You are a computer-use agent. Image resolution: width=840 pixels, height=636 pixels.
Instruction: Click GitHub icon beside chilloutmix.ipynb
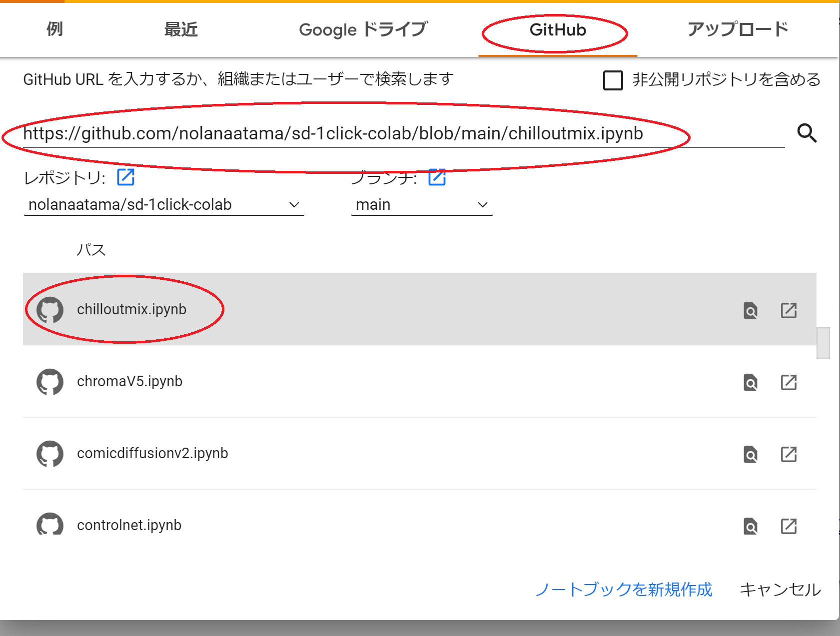point(50,310)
